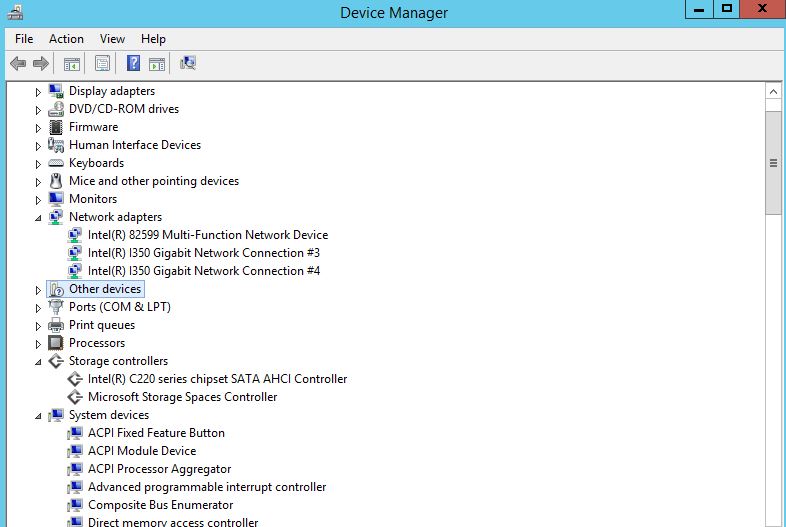
Task: Click the Show/Hide Action Pane toolbar icon
Action: click(x=157, y=64)
